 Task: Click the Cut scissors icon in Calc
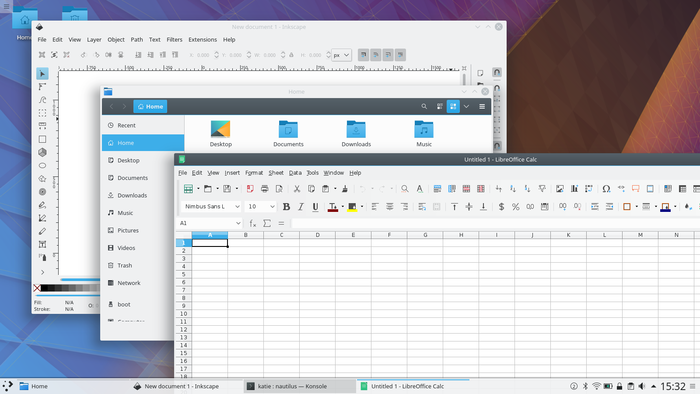coord(296,189)
